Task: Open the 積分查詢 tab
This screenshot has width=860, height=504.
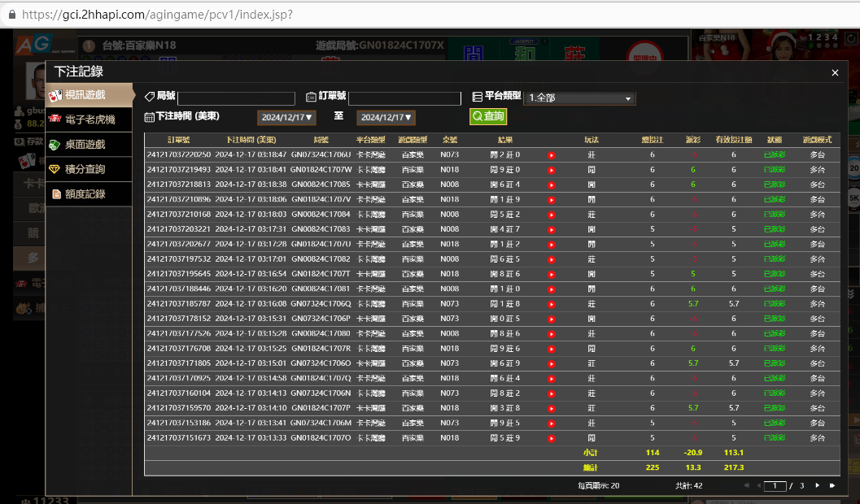Action: click(89, 169)
